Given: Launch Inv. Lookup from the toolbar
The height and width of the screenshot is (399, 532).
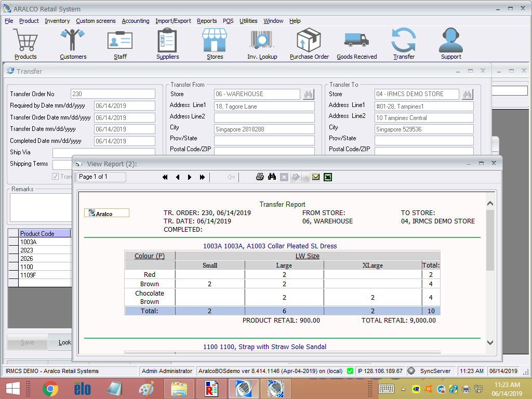Looking at the screenshot, I should click(x=262, y=44).
